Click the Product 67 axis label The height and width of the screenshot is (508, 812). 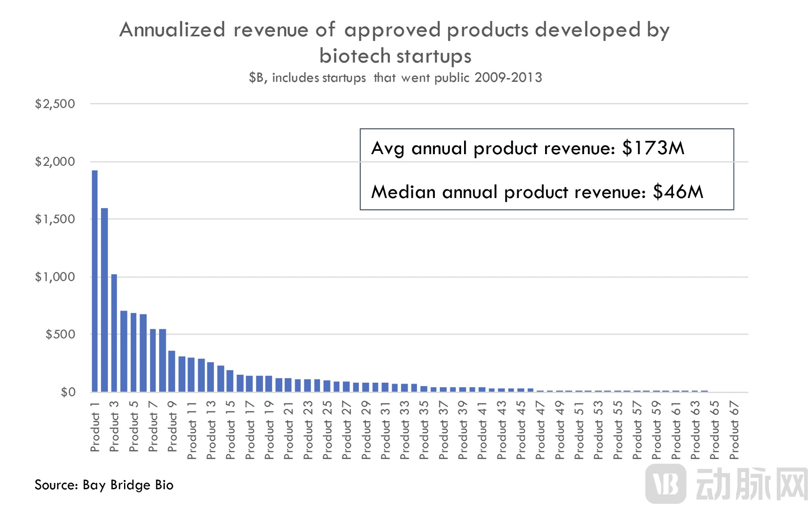tap(734, 430)
